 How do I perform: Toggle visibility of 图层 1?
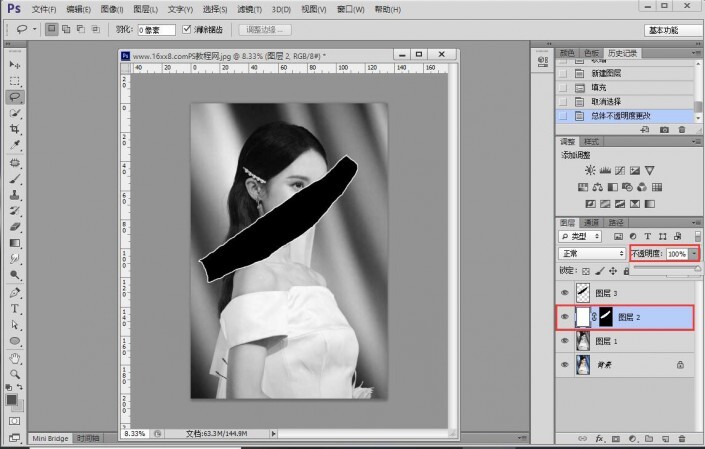[566, 341]
